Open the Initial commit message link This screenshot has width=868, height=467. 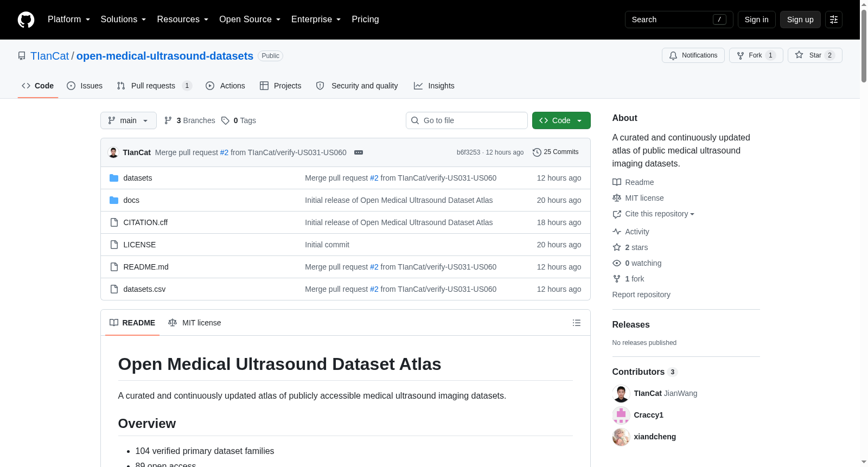(x=327, y=245)
